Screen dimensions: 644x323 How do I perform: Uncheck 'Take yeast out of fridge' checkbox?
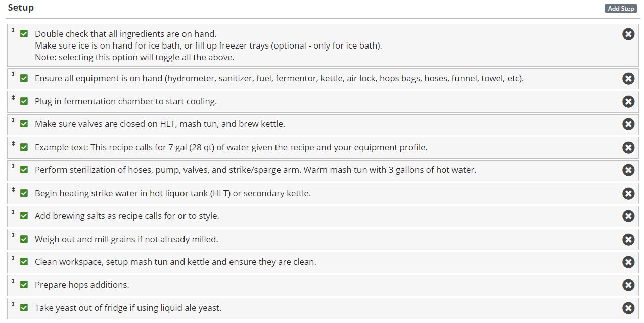pos(24,308)
